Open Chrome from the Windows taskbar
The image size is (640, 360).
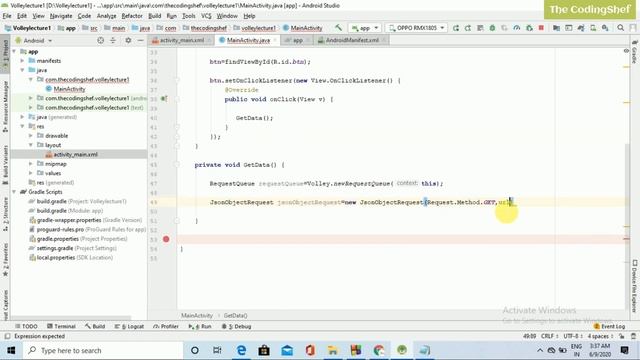(x=379, y=350)
